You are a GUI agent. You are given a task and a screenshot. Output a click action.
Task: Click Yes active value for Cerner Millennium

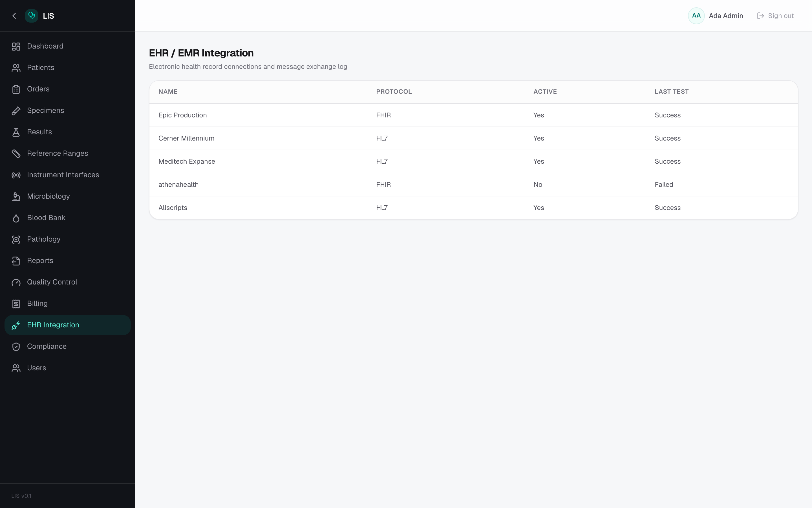pos(539,138)
